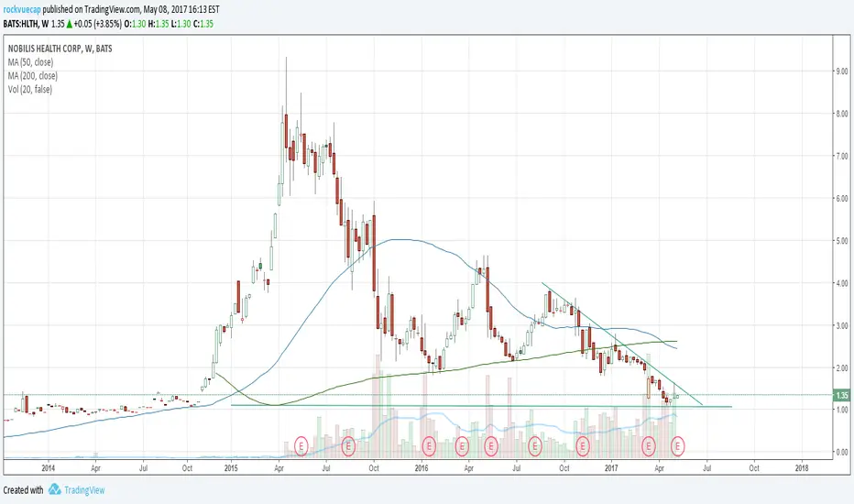Click the L:1.30 low value

click(181, 24)
